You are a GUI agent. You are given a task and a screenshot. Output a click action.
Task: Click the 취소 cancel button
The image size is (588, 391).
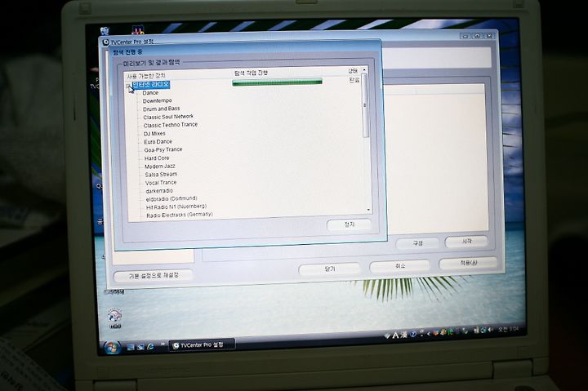click(399, 266)
